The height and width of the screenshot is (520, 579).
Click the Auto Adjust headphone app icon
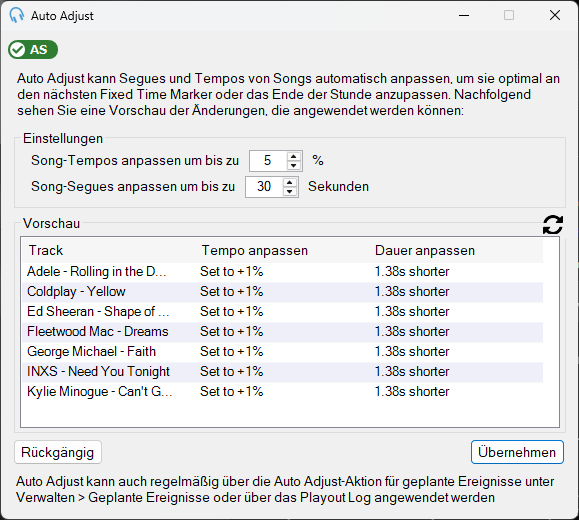pyautogui.click(x=17, y=16)
